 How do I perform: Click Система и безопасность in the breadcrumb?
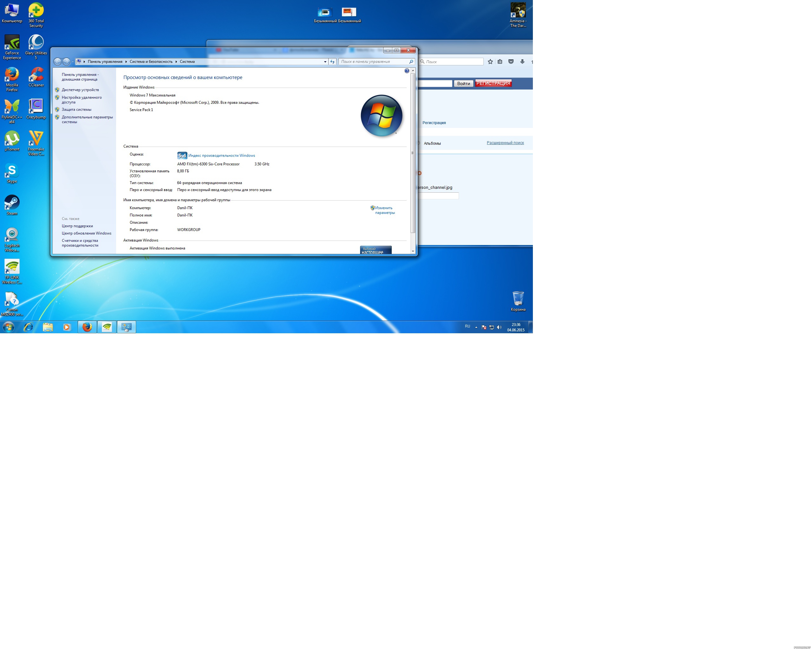151,62
